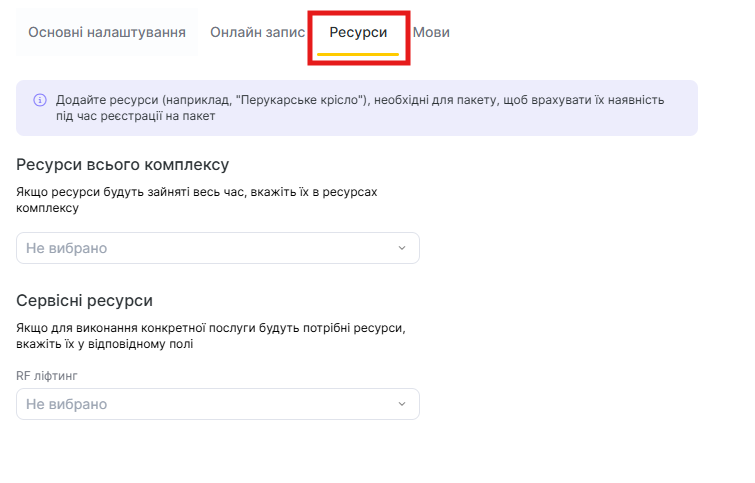755x483 pixels.
Task: Open the Основні налаштування tab
Action: [107, 32]
